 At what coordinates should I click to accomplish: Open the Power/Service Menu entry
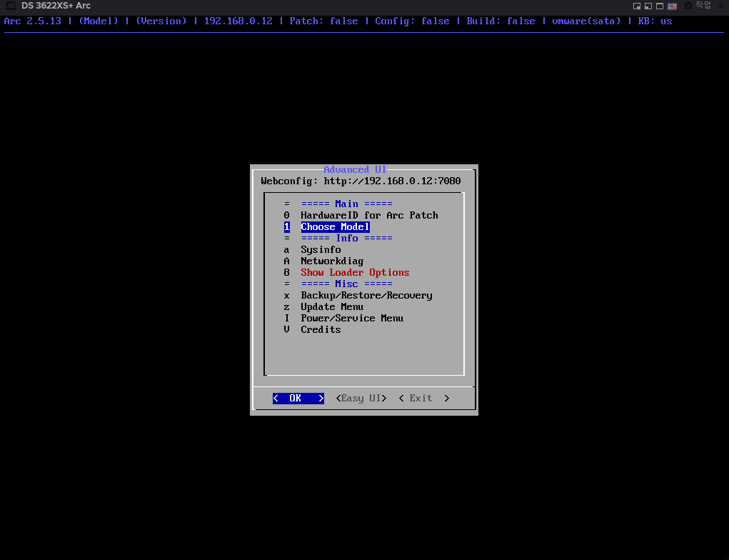[351, 319]
